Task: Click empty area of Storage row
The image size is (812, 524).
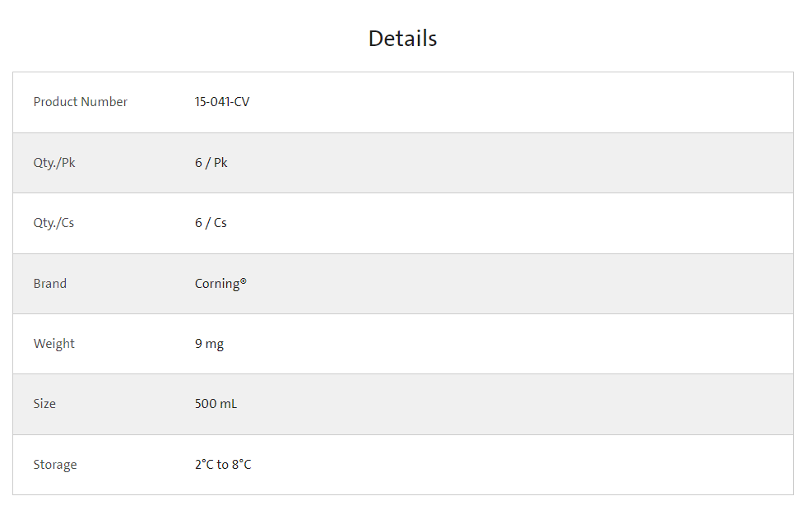Action: 517,465
